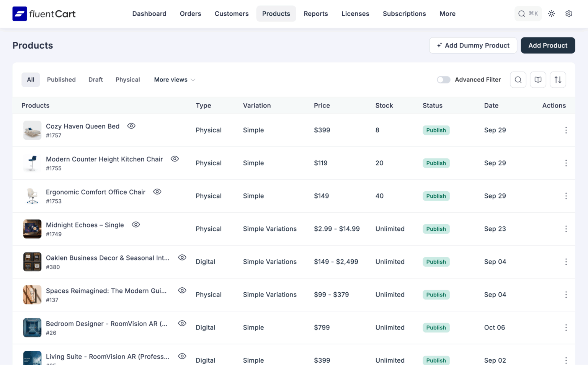Go to Orders in the navigation menu

point(190,14)
